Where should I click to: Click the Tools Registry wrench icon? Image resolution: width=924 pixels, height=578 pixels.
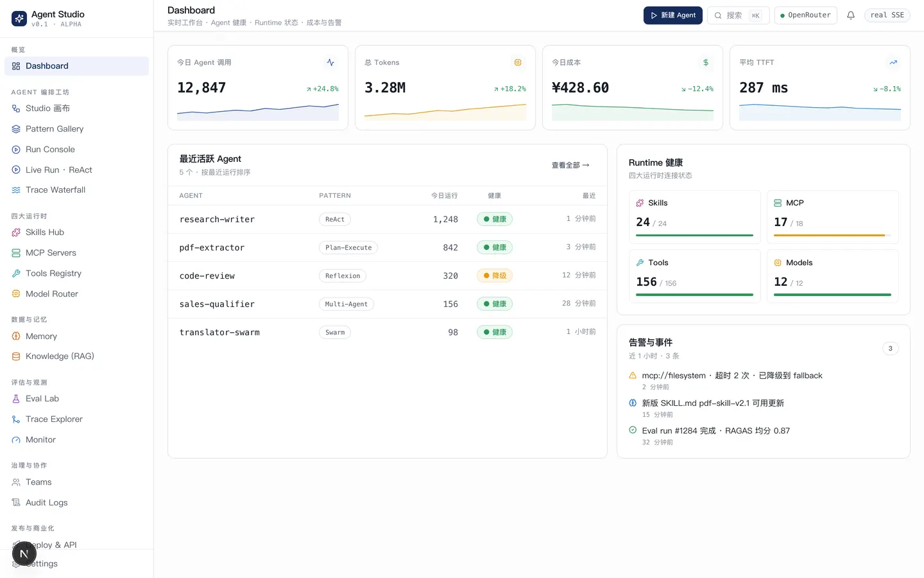point(16,274)
